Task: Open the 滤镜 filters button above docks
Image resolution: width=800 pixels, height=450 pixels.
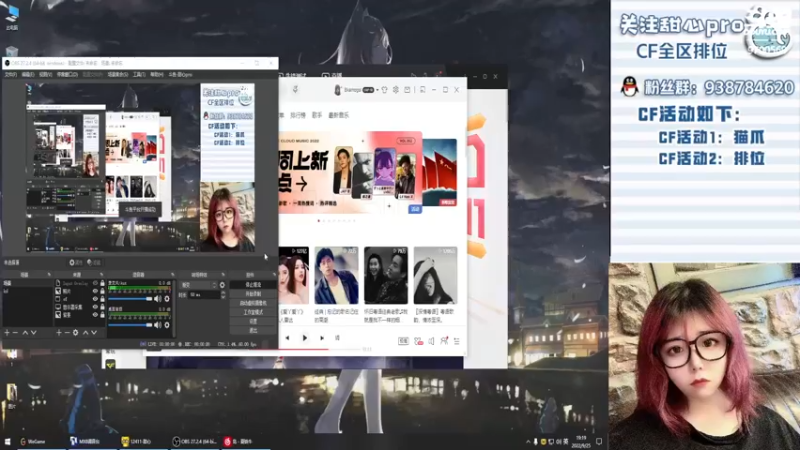Action: (93, 263)
